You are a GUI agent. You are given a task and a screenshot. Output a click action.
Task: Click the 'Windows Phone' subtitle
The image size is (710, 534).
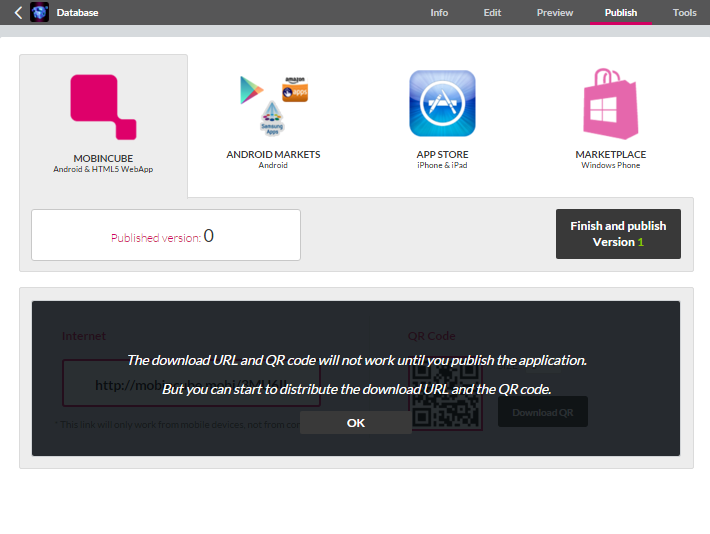(610, 165)
